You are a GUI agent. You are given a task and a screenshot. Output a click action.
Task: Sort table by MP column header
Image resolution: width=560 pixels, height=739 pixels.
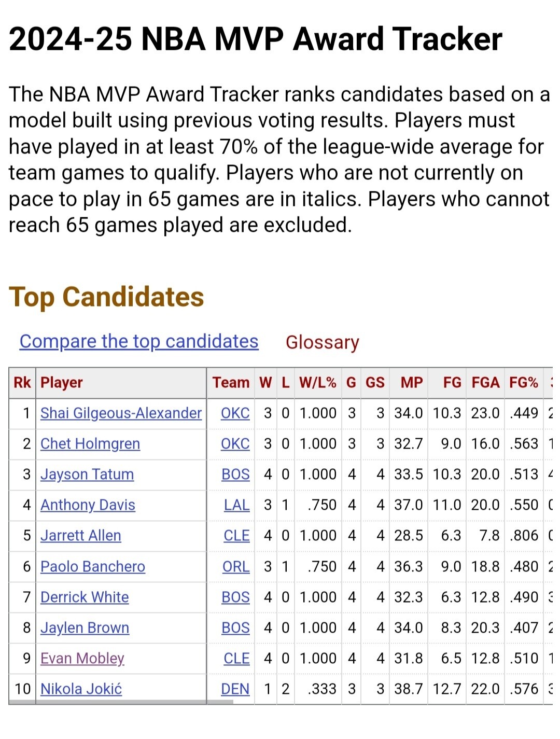click(x=412, y=383)
